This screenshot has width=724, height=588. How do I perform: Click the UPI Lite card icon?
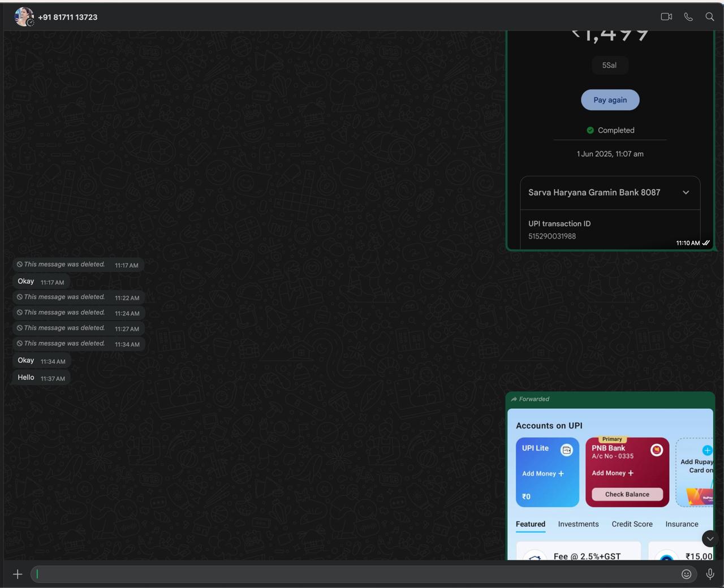[x=566, y=450]
